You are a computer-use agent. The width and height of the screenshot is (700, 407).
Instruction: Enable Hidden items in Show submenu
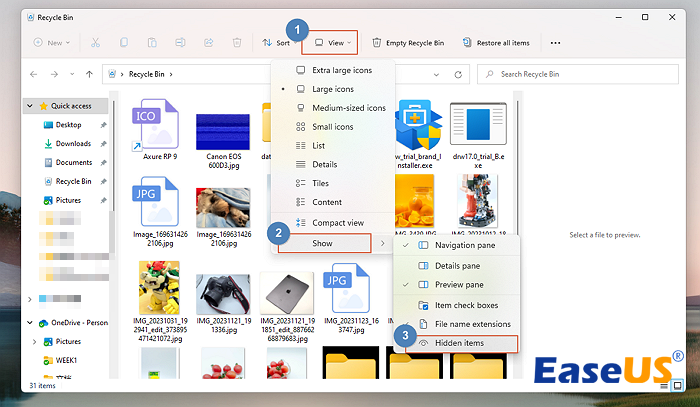462,343
